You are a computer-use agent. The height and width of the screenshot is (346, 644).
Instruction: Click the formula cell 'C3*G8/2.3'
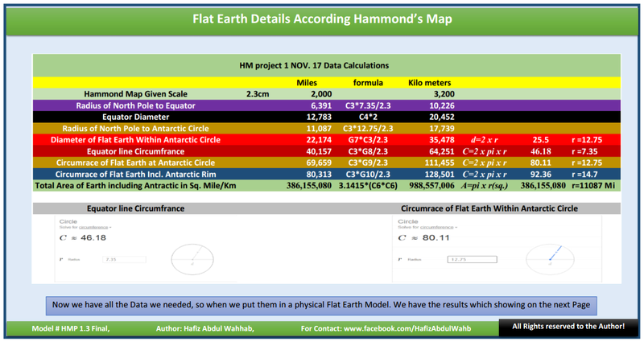pos(368,151)
